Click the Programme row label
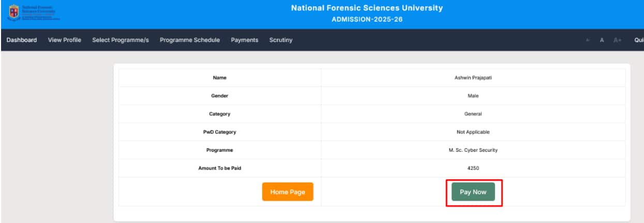The image size is (644, 223). (x=220, y=150)
